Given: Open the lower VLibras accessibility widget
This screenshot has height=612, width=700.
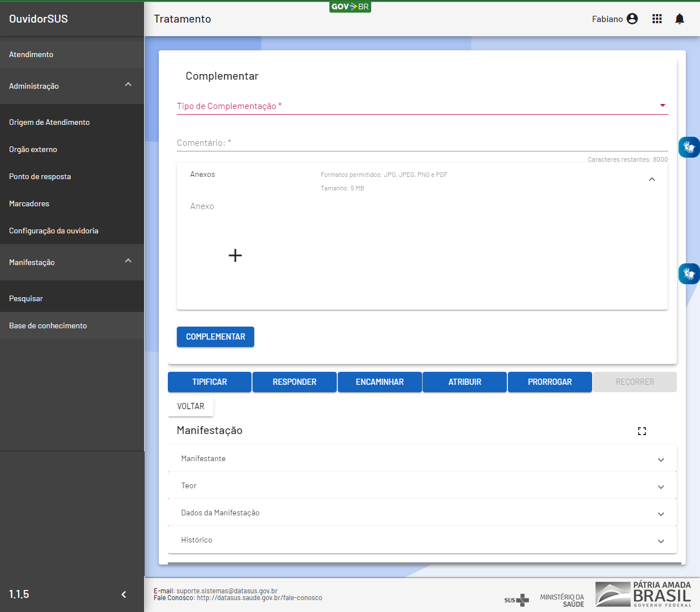Looking at the screenshot, I should coord(689,274).
